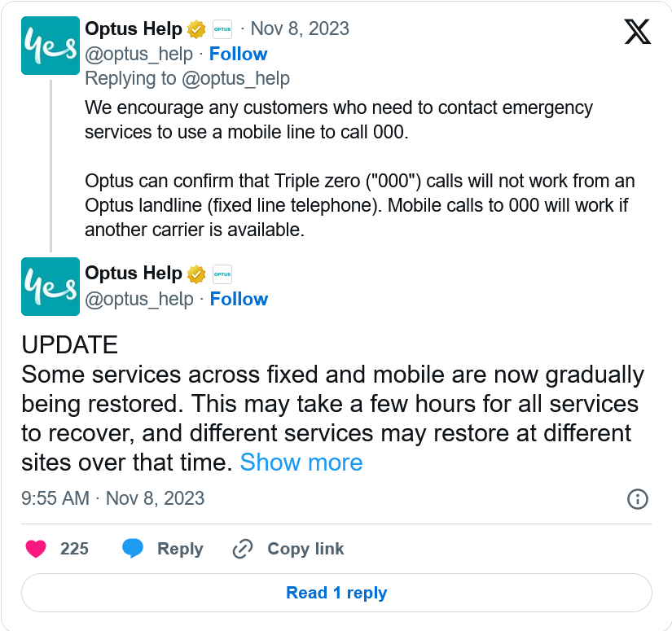
Task: Click the Copy link text
Action: click(305, 549)
